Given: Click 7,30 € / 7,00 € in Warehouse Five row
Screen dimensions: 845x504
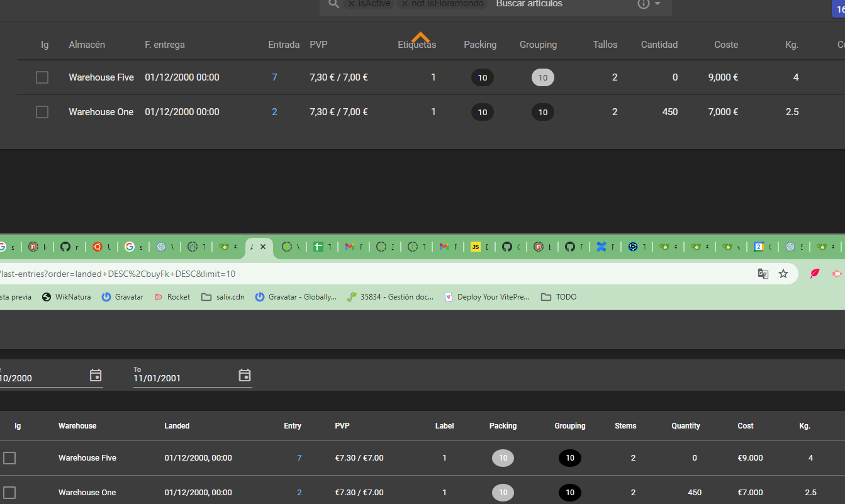Looking at the screenshot, I should pyautogui.click(x=339, y=77).
